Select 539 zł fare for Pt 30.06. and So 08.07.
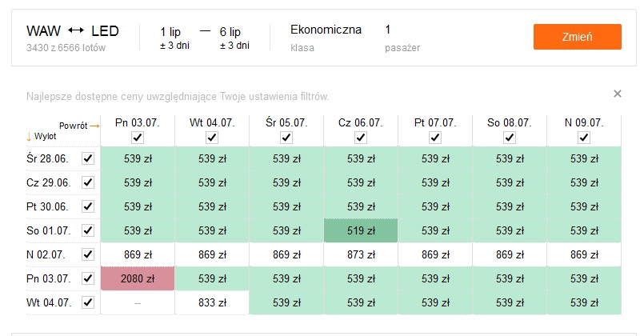Screen dimensions: 644x336 [x=510, y=206]
